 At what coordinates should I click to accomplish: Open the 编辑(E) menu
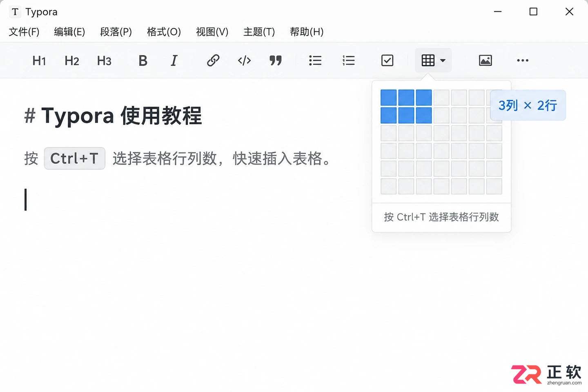tap(69, 32)
